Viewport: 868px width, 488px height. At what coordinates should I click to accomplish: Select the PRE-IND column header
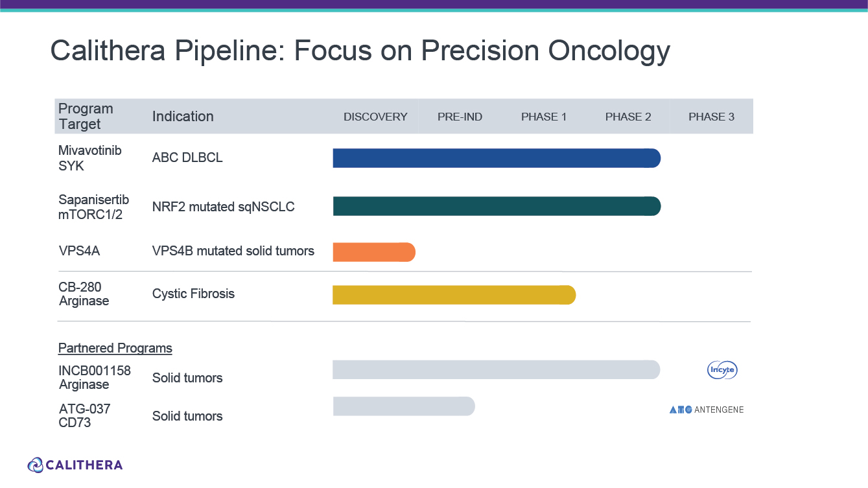tap(460, 117)
